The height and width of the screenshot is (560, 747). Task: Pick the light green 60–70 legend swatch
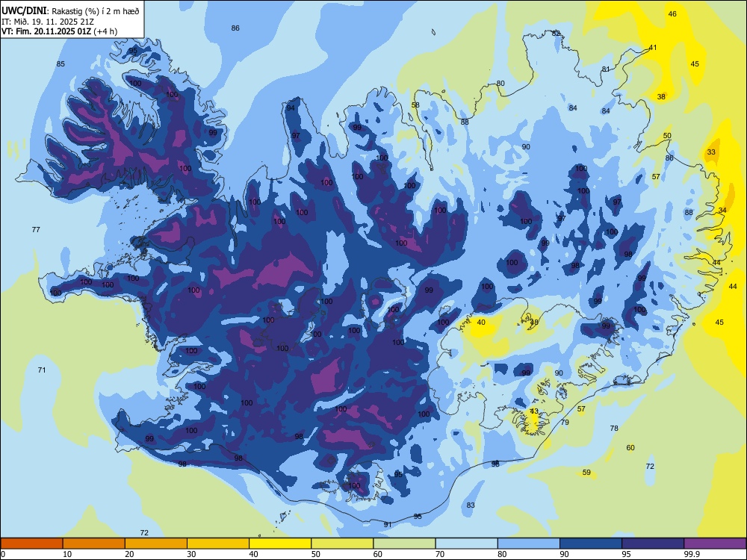[x=404, y=544]
